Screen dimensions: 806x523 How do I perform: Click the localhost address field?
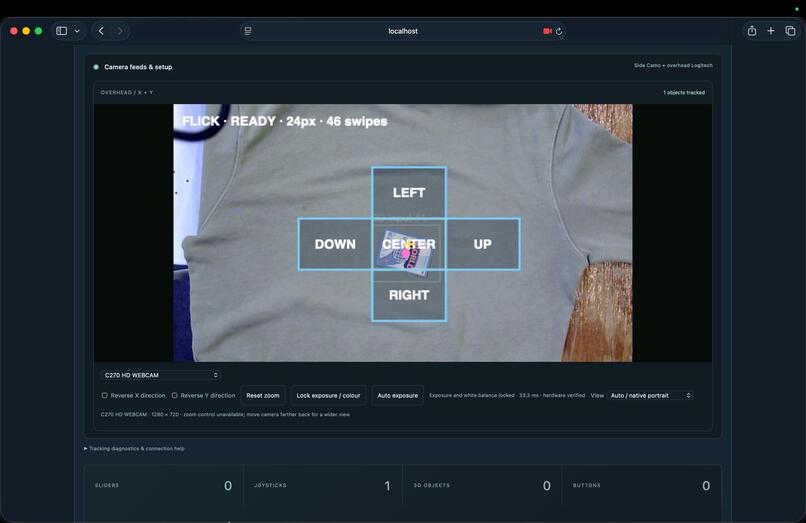pyautogui.click(x=403, y=31)
